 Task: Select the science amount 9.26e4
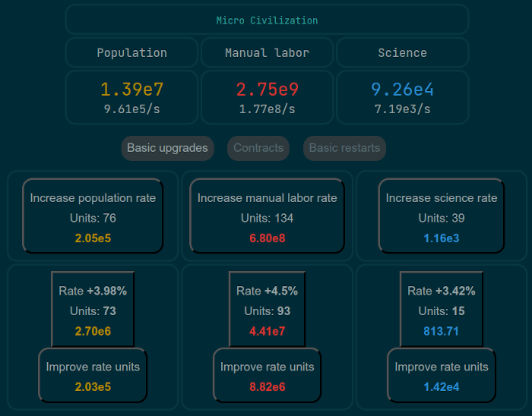coord(402,90)
